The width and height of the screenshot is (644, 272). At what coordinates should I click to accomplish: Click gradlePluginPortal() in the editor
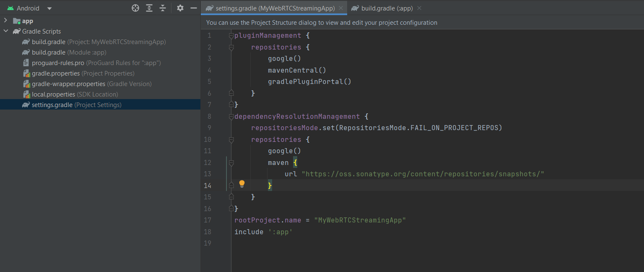[x=309, y=82]
